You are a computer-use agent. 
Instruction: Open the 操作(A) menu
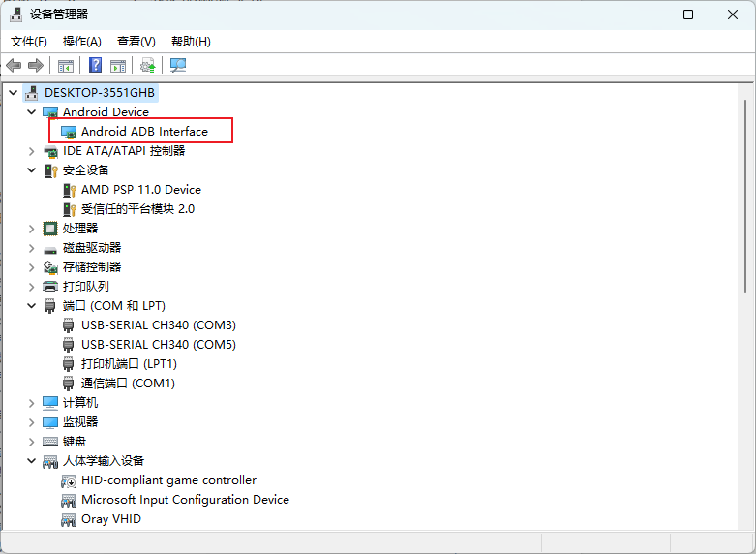(x=82, y=42)
